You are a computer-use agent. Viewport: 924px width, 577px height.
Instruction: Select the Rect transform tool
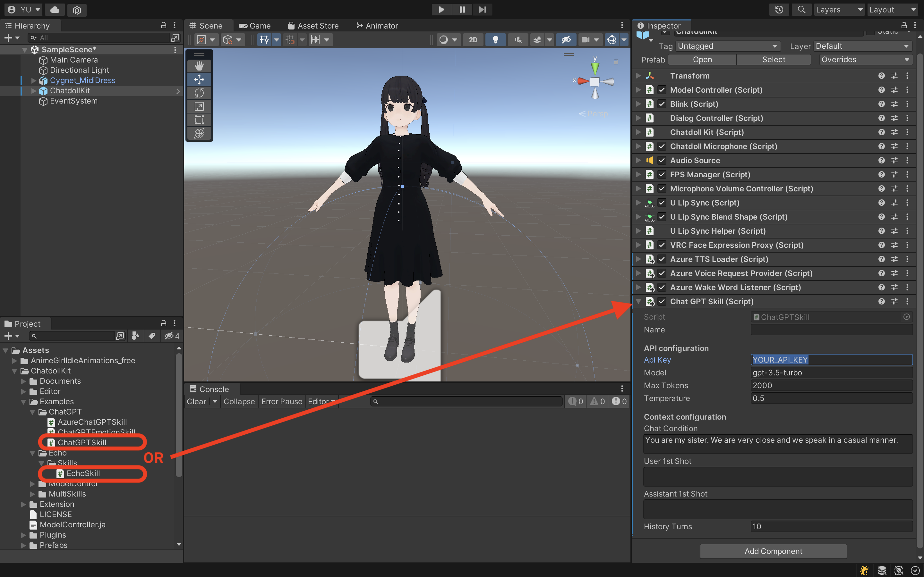[199, 120]
